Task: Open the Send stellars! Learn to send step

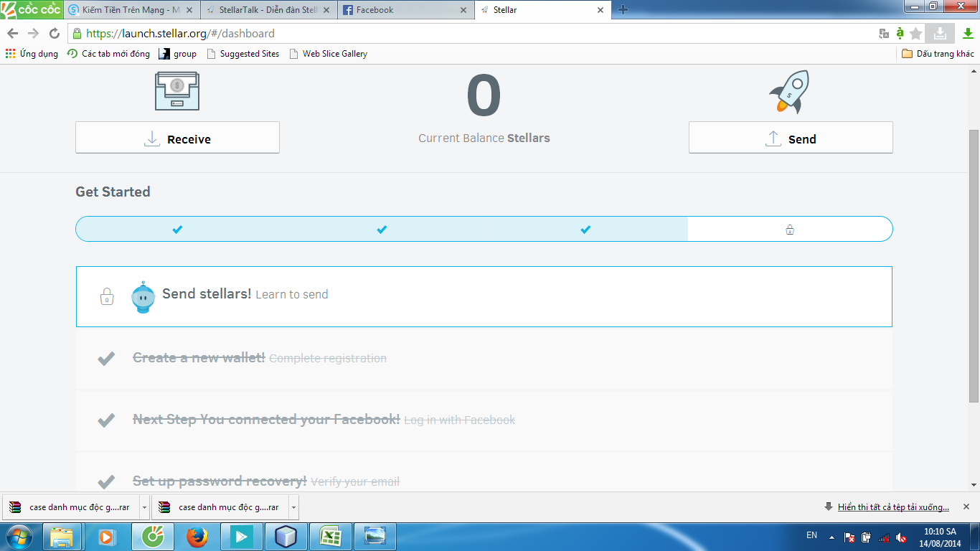Action: [x=484, y=296]
